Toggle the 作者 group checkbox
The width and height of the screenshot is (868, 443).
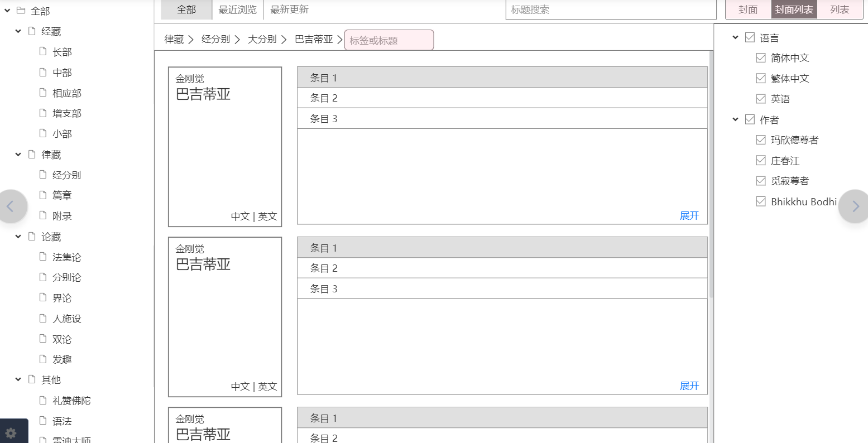(x=750, y=119)
